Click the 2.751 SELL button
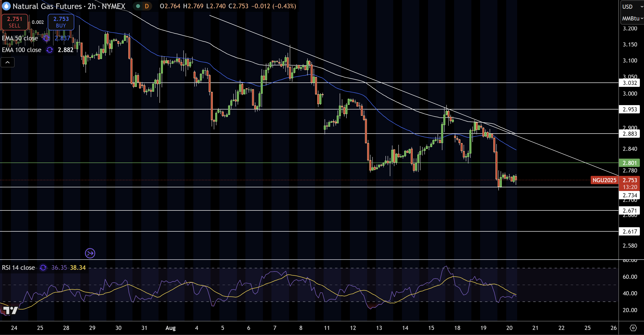This screenshot has height=335, width=644. 15,22
